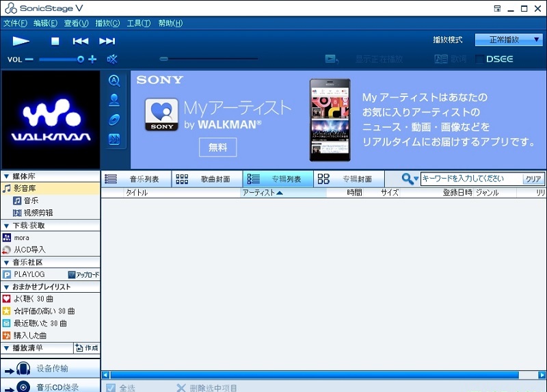
Task: Adjust the VOL volume slider
Action: 62,60
